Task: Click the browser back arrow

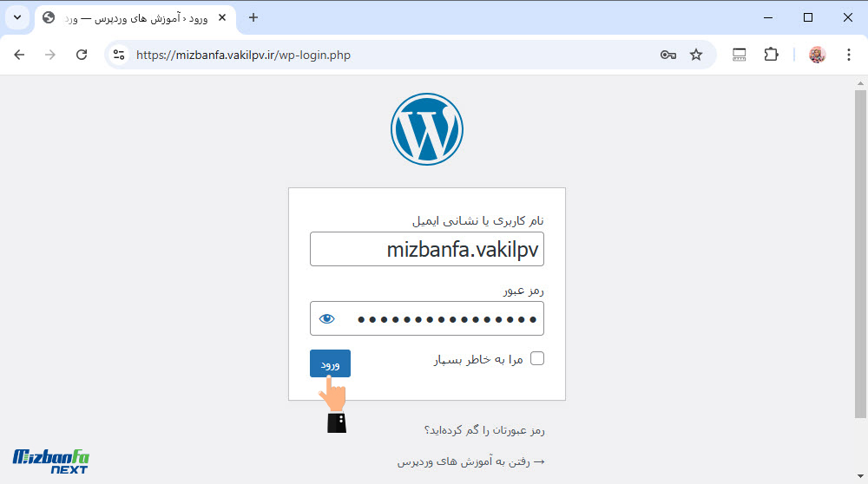Action: point(19,55)
